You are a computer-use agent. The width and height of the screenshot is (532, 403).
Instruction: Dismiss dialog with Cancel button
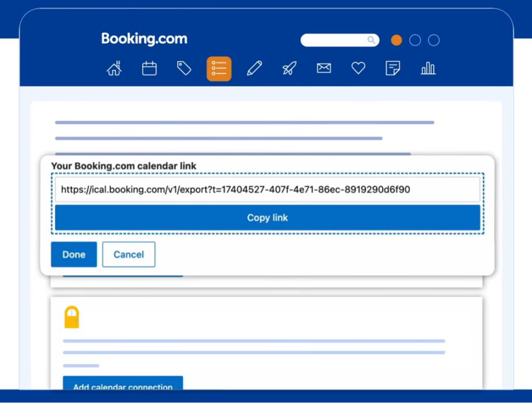click(129, 254)
